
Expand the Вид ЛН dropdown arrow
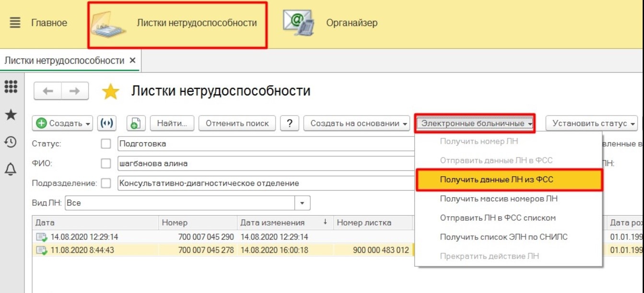pos(302,203)
